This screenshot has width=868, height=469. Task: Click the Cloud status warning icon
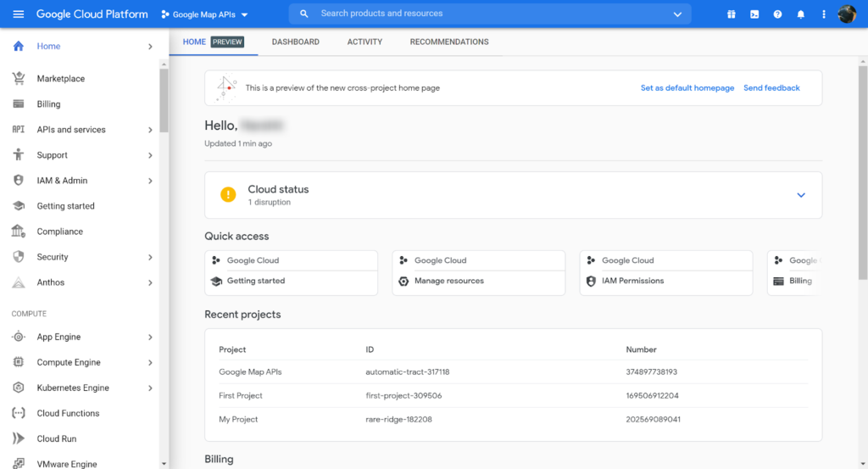[x=228, y=194]
